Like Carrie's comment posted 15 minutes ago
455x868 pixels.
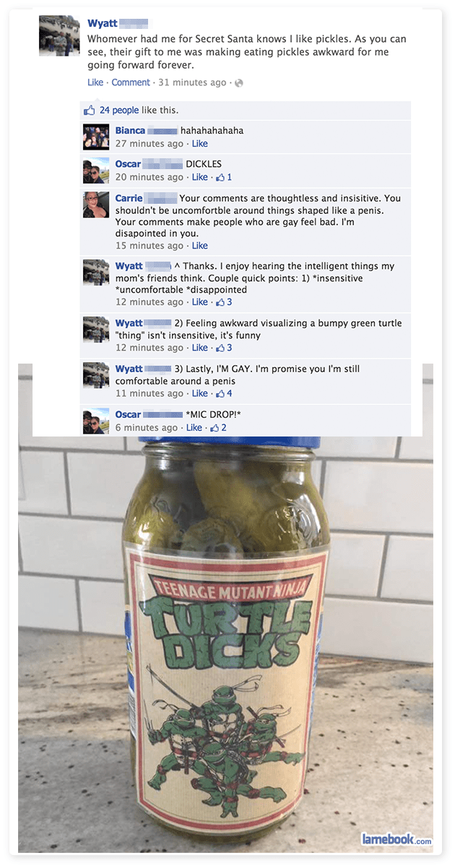tap(200, 246)
